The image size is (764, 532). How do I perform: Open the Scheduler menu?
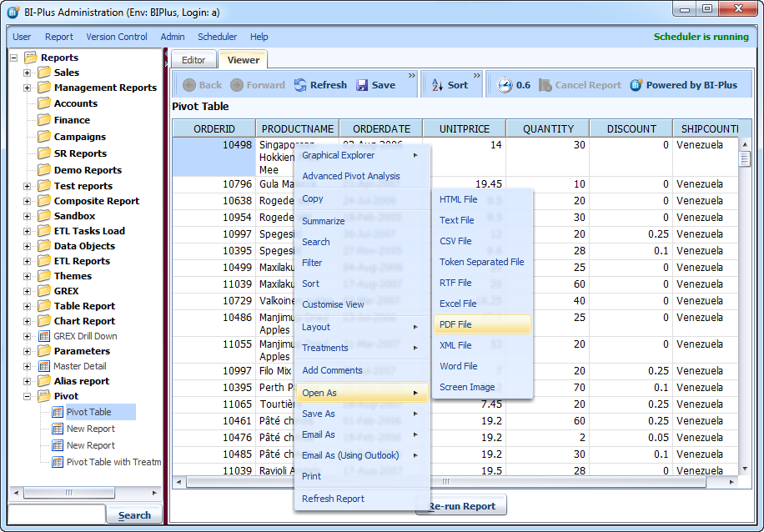coord(217,37)
